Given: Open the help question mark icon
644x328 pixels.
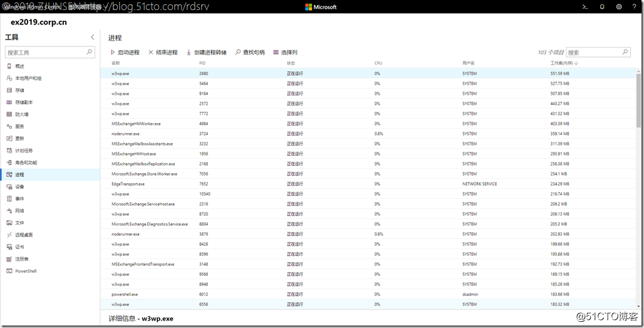Looking at the screenshot, I should [x=635, y=6].
